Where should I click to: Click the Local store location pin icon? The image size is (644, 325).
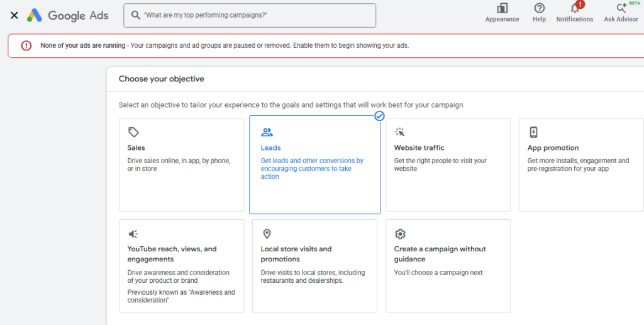click(267, 234)
